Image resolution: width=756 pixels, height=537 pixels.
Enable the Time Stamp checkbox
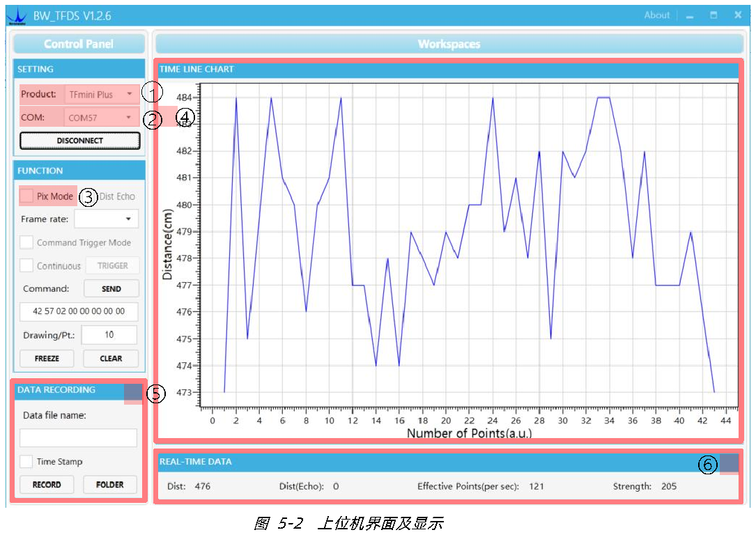(26, 461)
